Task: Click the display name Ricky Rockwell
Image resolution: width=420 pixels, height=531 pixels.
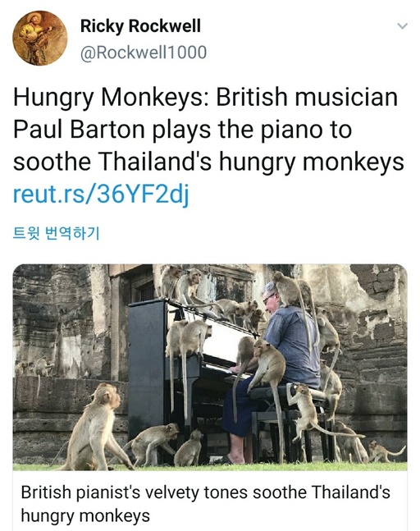Action: pos(140,26)
